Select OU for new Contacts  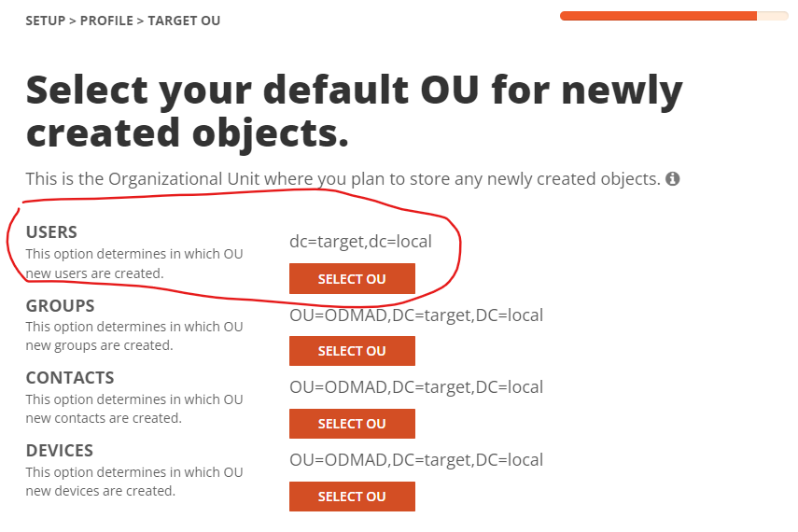pos(352,424)
